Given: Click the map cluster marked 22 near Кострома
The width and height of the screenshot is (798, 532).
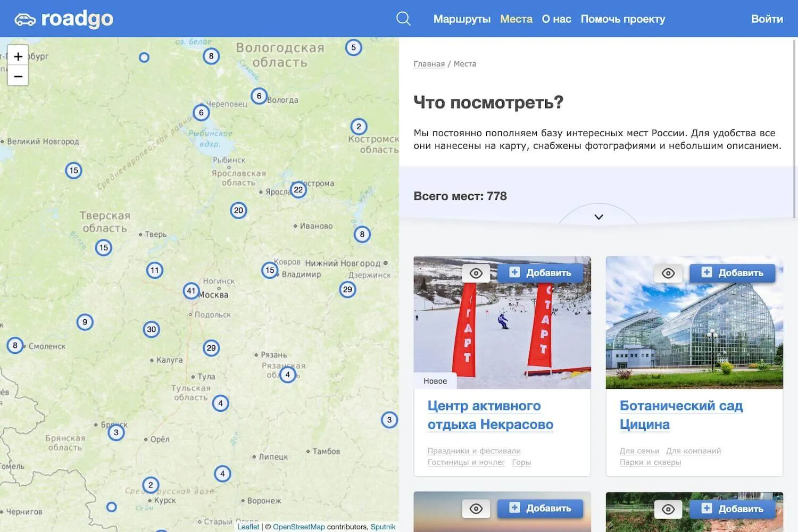Looking at the screenshot, I should tap(298, 190).
